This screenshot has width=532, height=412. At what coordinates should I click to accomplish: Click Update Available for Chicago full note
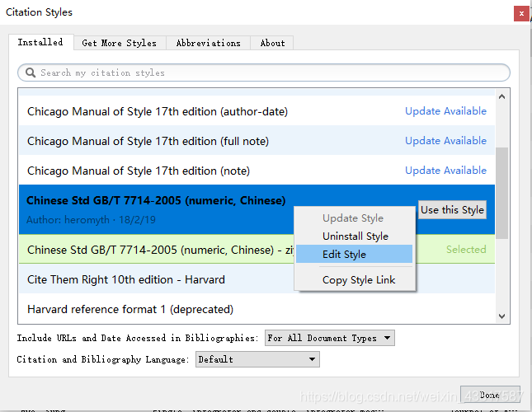[445, 141]
